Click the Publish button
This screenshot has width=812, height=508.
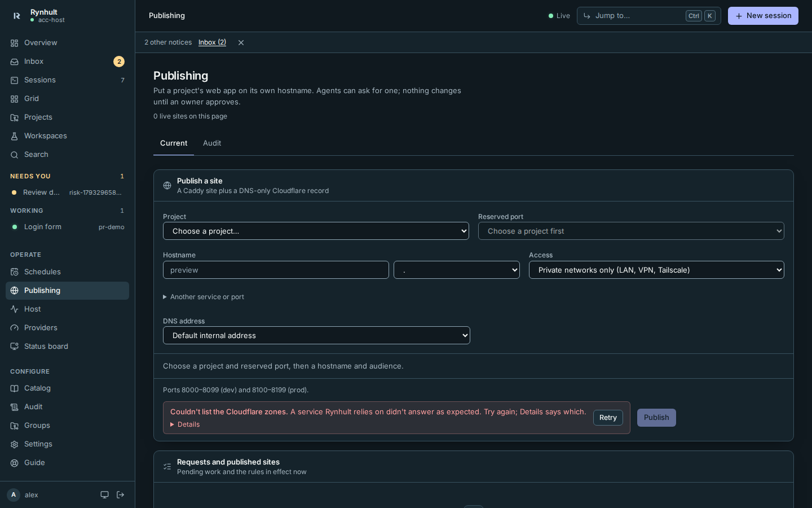pyautogui.click(x=656, y=418)
